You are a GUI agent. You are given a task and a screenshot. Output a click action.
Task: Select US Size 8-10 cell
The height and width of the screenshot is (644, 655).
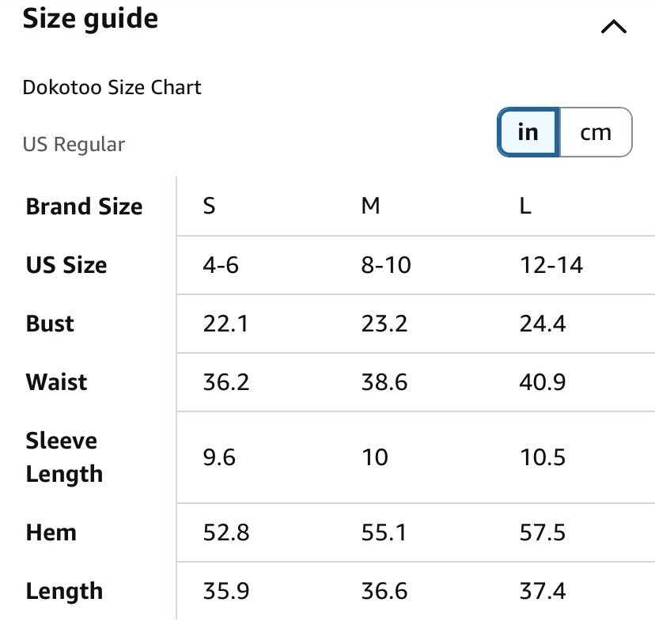386,265
